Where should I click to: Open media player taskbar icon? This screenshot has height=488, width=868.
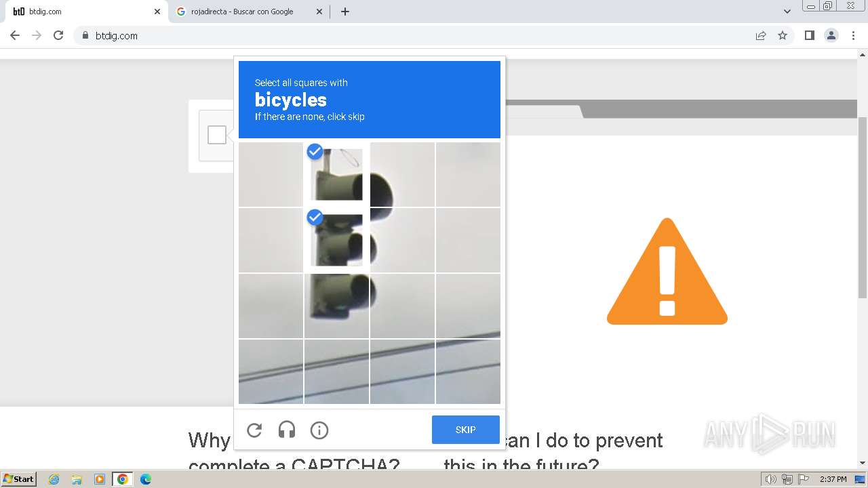[100, 479]
